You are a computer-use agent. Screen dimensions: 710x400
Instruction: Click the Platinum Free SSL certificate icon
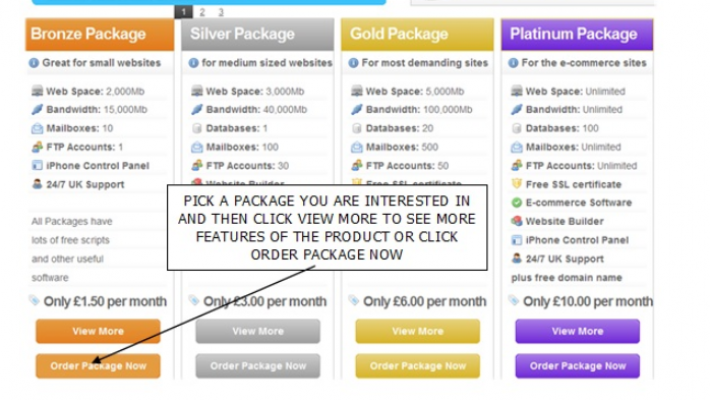coord(516,184)
